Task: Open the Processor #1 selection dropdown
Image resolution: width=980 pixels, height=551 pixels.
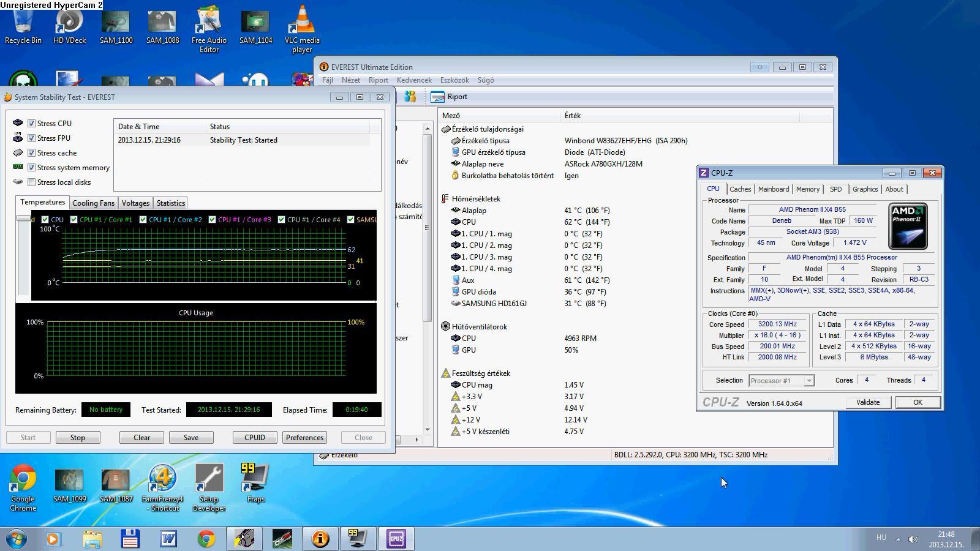Action: [x=782, y=381]
